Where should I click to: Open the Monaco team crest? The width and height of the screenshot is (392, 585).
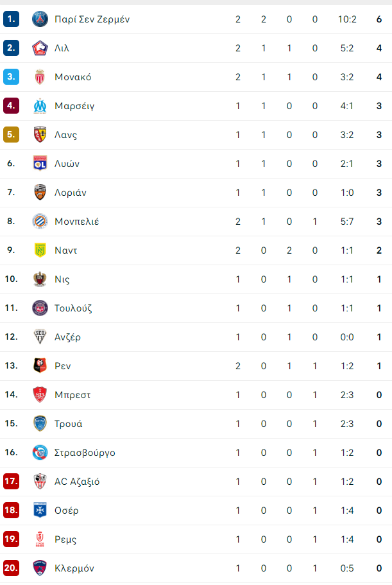click(x=40, y=77)
